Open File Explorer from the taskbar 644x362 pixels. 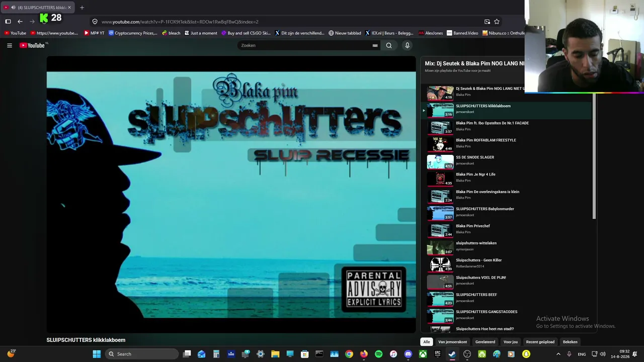coord(275,354)
